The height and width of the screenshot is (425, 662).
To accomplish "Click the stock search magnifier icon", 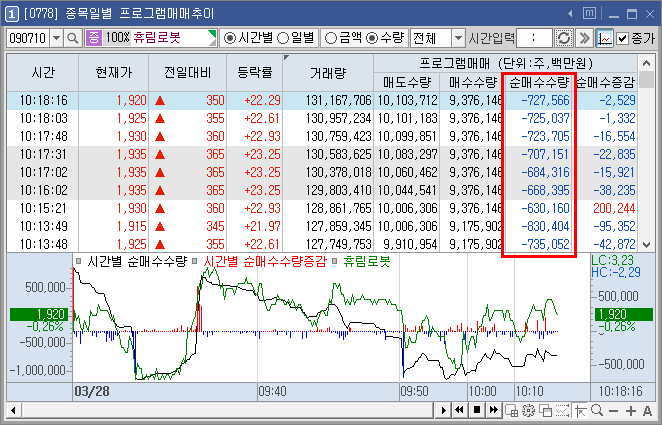I will tap(73, 38).
